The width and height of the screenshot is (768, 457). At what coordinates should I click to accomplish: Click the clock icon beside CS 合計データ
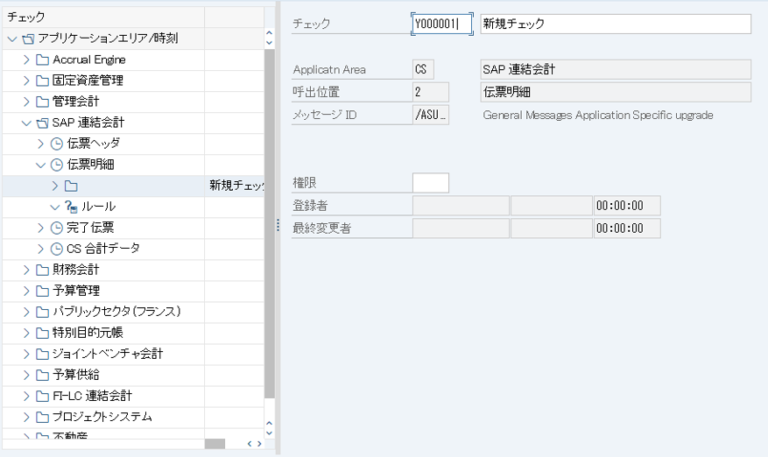[57, 249]
